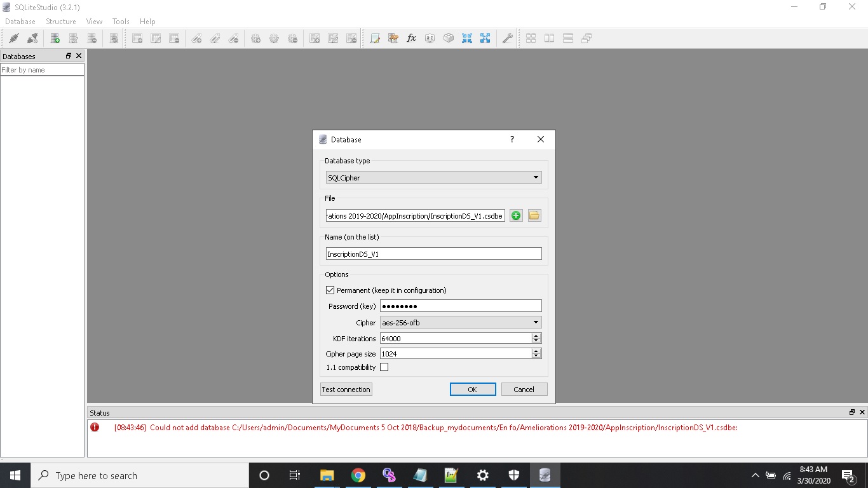Open the Database menu
The image size is (868, 488).
point(20,22)
